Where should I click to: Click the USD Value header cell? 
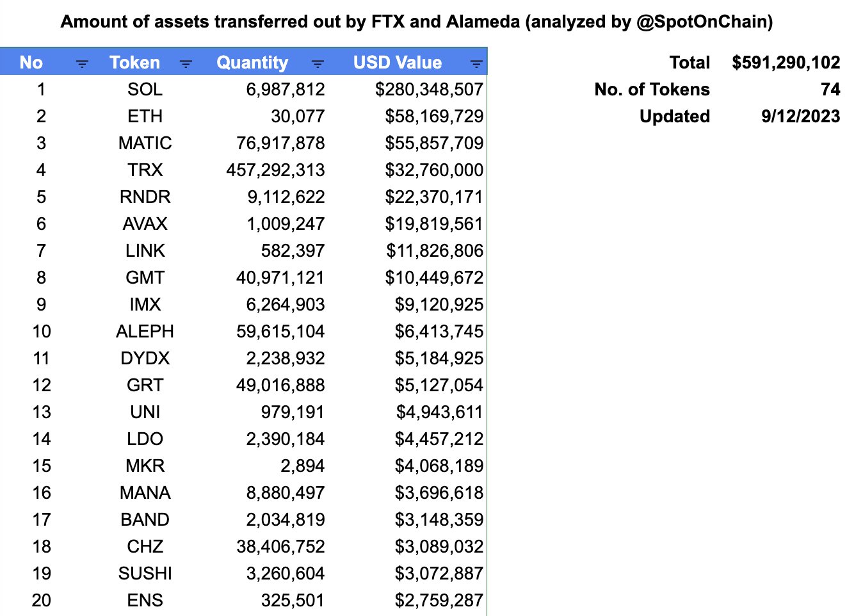click(398, 63)
